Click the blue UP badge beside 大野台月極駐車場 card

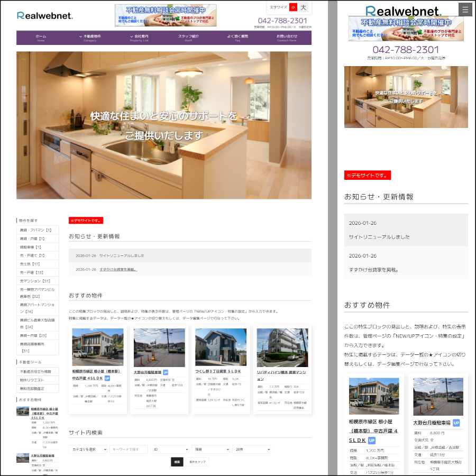166,372
